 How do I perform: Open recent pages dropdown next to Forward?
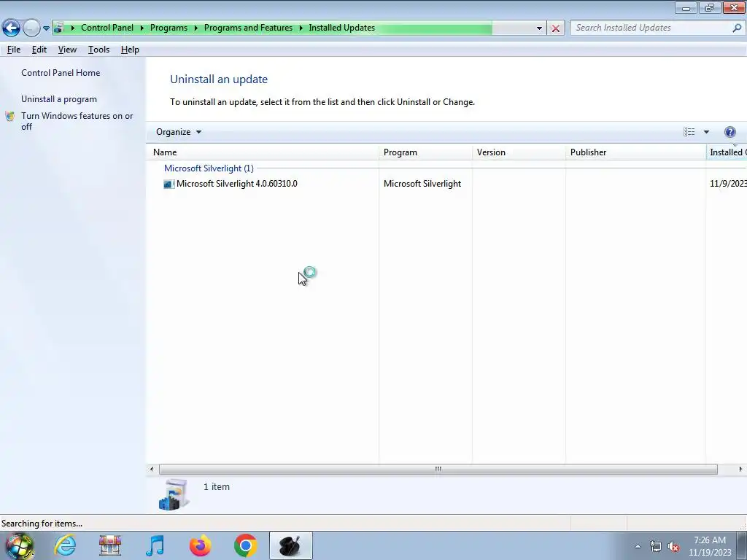pos(46,28)
